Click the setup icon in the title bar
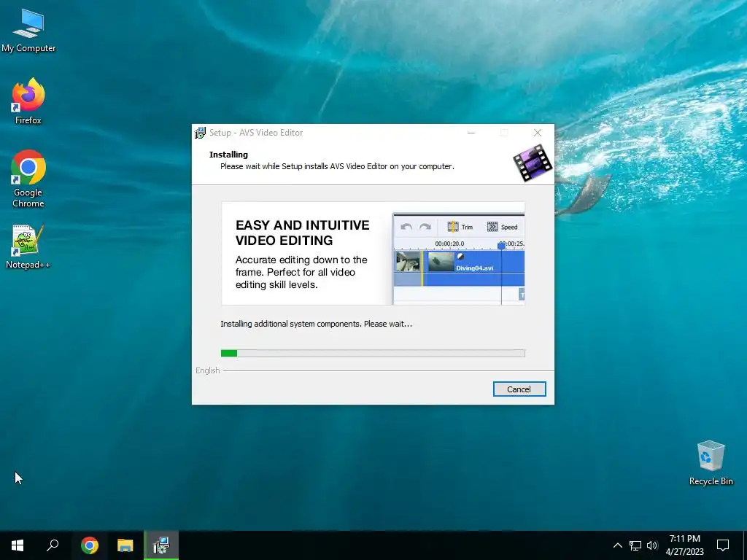This screenshot has height=560, width=747. (200, 133)
